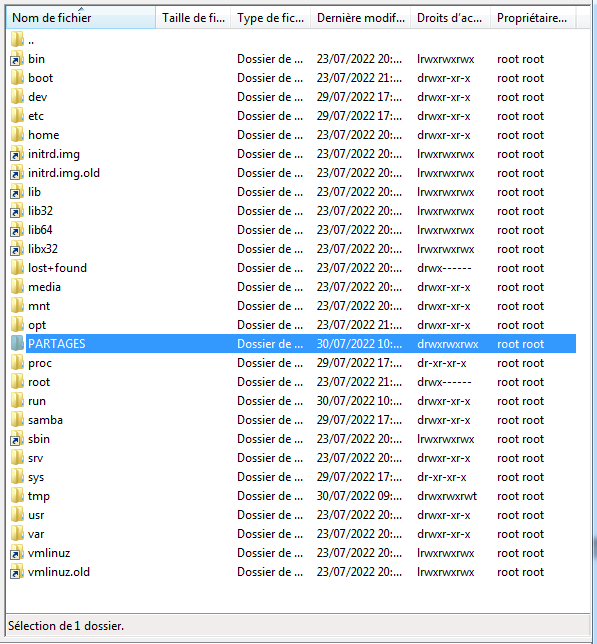
Task: Sort by Dernière modification column
Action: (360, 18)
